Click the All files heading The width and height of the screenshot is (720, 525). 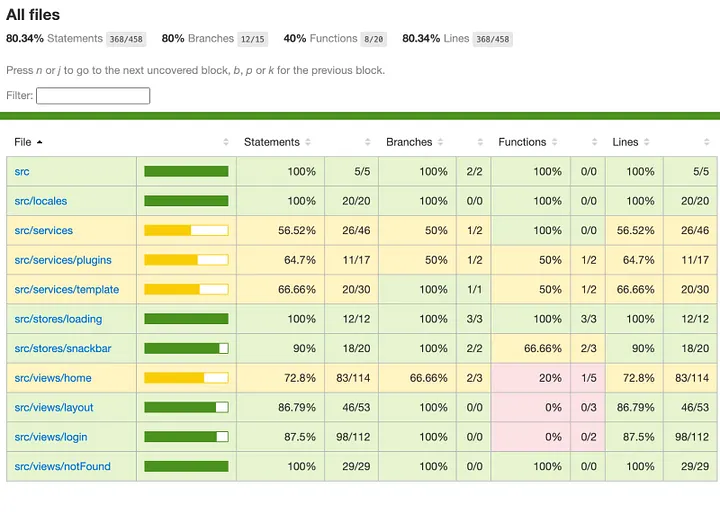(x=33, y=15)
